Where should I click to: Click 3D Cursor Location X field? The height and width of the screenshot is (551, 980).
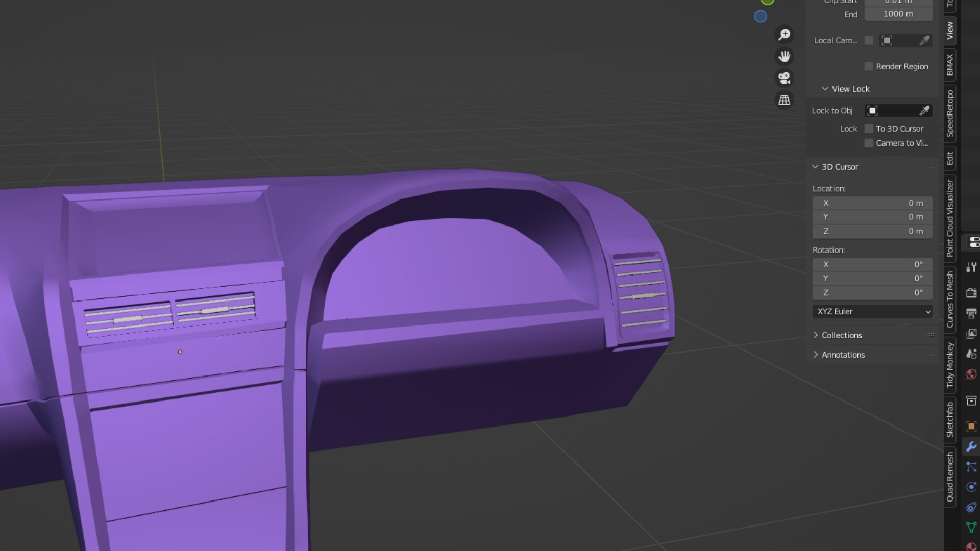click(x=872, y=203)
